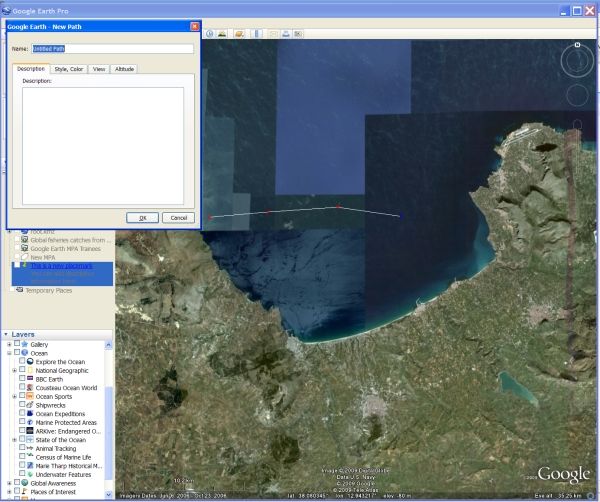Select the Temporary Places tree item

point(49,290)
